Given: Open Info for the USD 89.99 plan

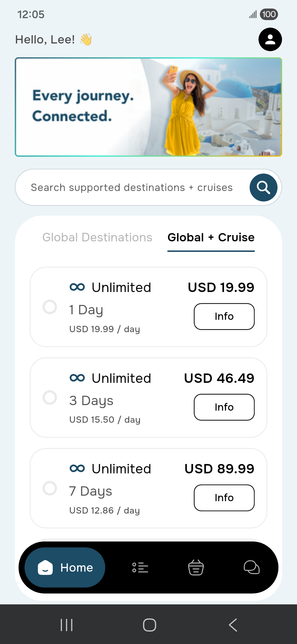Looking at the screenshot, I should pyautogui.click(x=224, y=498).
